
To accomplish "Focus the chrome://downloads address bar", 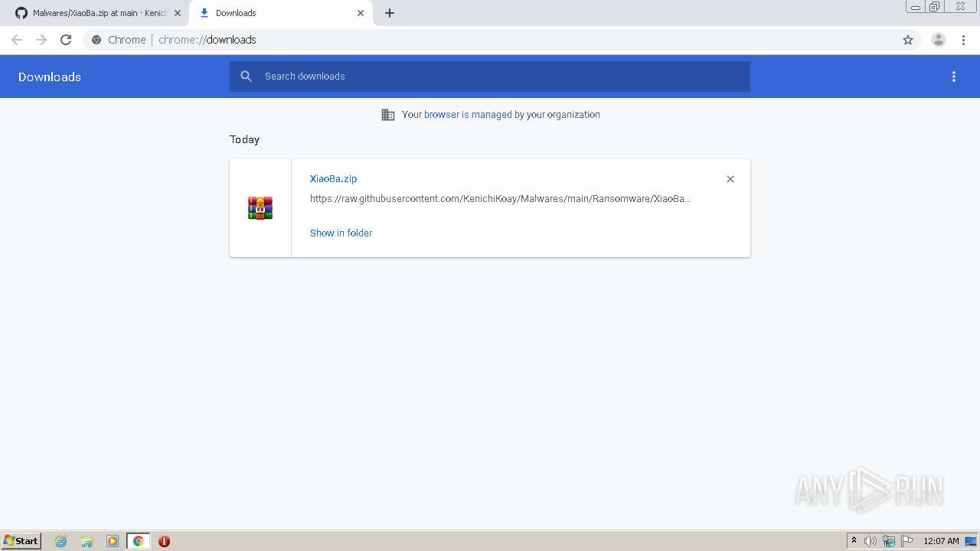I will coord(490,40).
